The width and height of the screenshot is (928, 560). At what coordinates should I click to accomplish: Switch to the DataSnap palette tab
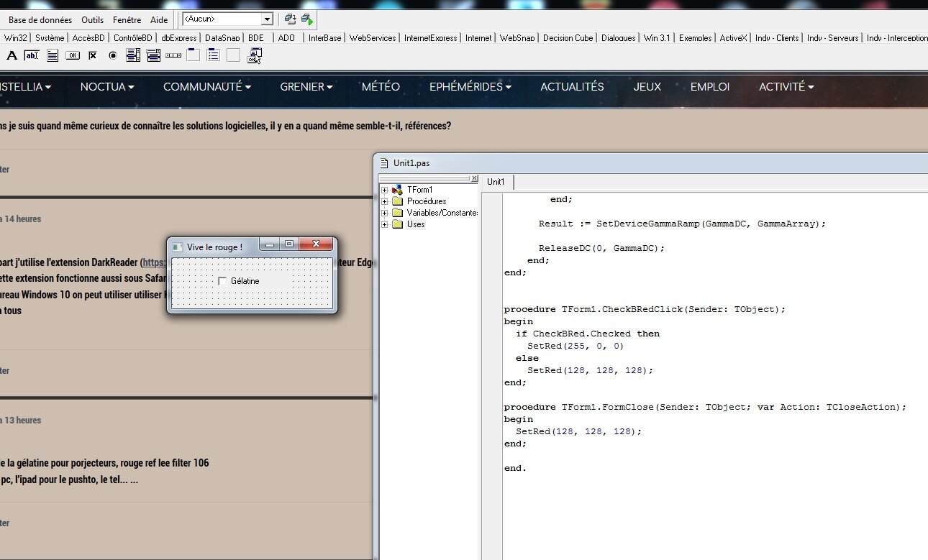click(223, 38)
